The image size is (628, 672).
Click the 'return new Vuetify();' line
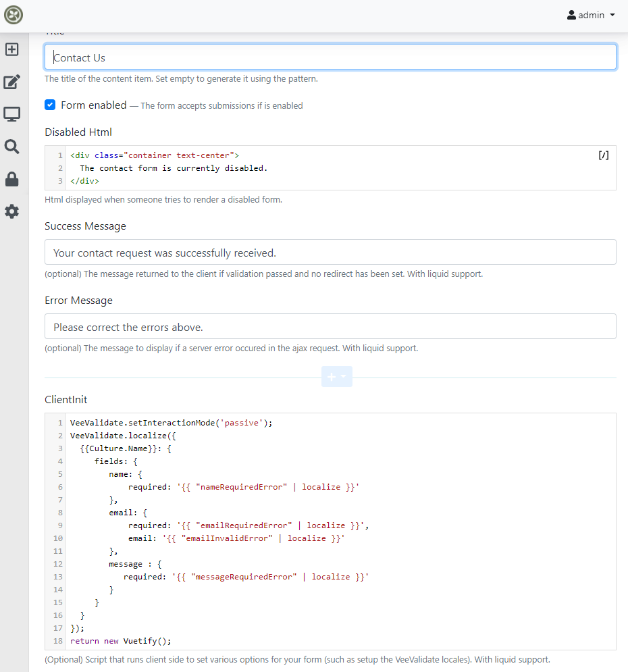click(121, 641)
